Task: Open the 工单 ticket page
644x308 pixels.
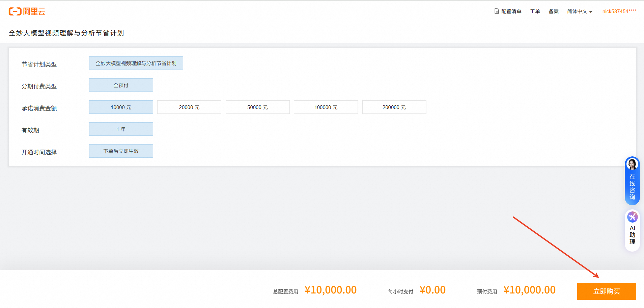Action: [x=535, y=11]
